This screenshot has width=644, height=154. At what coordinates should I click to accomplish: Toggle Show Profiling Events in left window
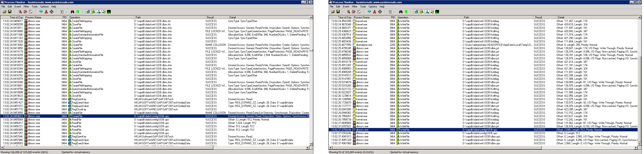[109, 12]
